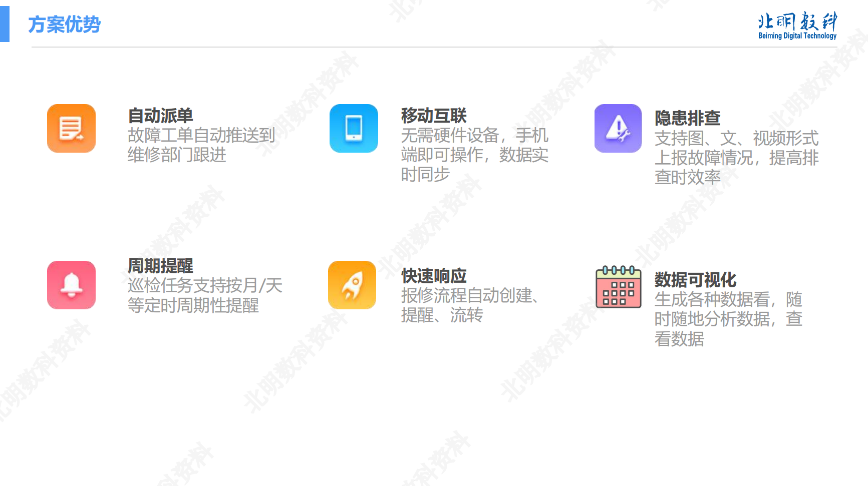Select the 数据可视化 heading
The image size is (868, 486).
pos(695,279)
